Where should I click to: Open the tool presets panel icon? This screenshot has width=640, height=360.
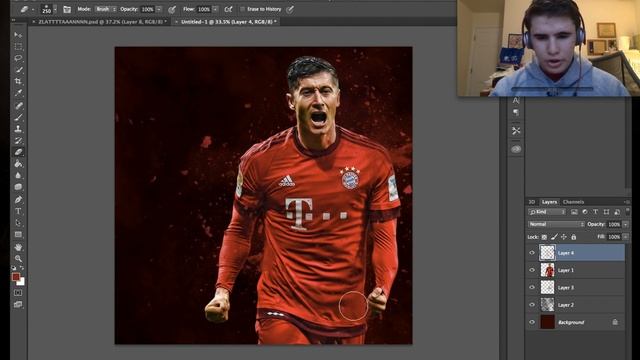pyautogui.click(x=516, y=131)
